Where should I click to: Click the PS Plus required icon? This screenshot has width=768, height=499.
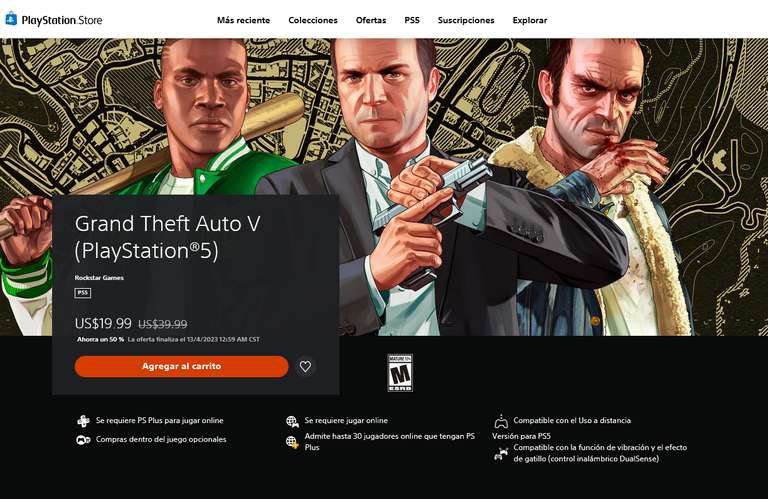click(83, 421)
